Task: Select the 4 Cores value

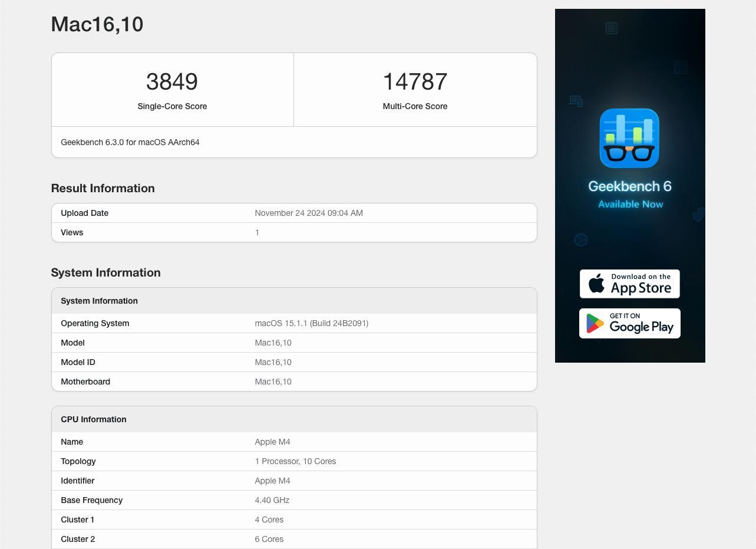Action: 269,520
